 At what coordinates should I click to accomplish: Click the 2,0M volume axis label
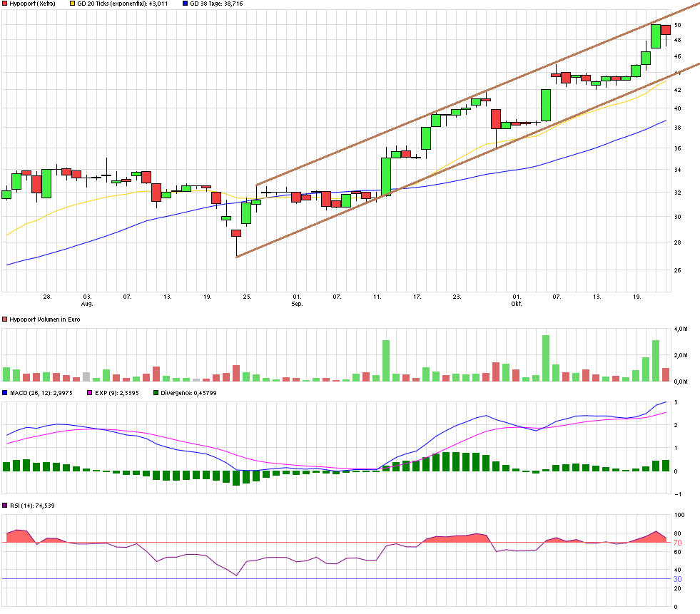click(x=681, y=355)
